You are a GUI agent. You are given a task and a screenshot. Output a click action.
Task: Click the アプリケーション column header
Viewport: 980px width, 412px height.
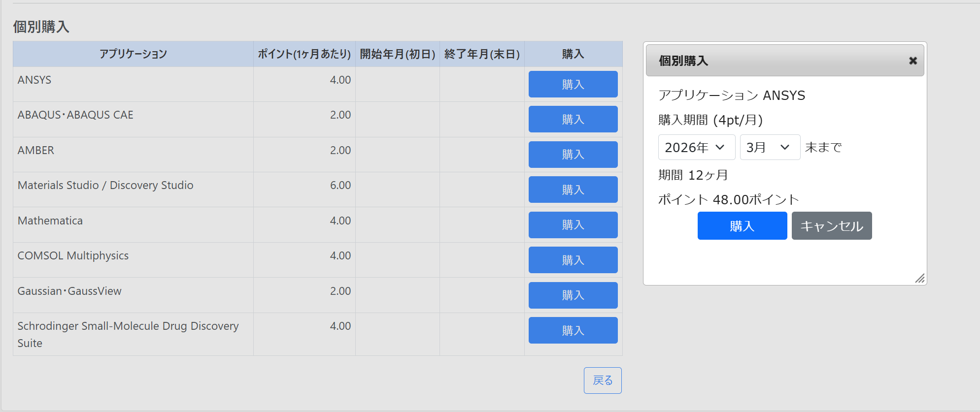pyautogui.click(x=133, y=54)
